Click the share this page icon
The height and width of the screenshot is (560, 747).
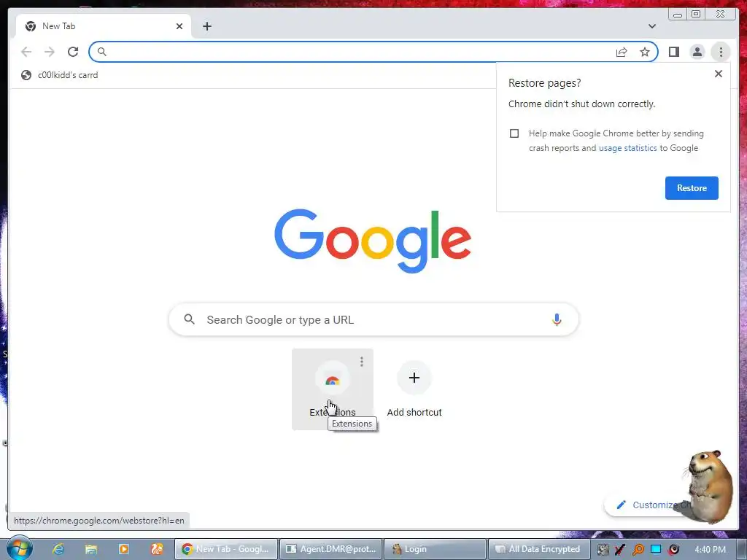click(622, 52)
